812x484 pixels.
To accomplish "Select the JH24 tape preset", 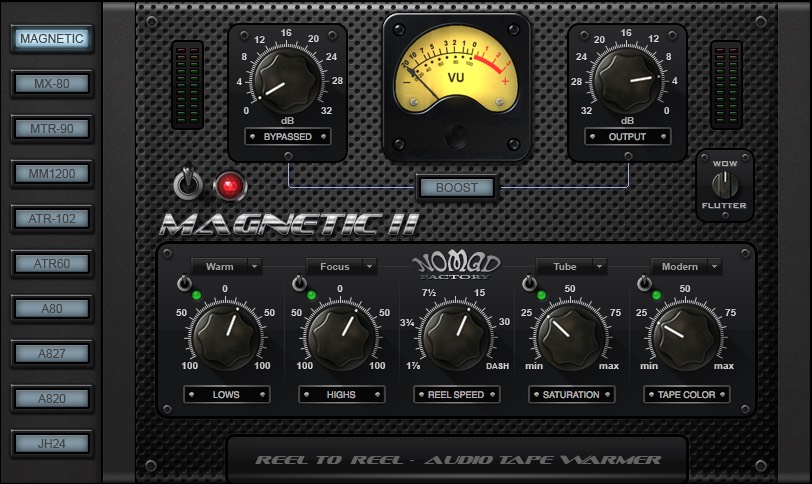I will pyautogui.click(x=52, y=444).
